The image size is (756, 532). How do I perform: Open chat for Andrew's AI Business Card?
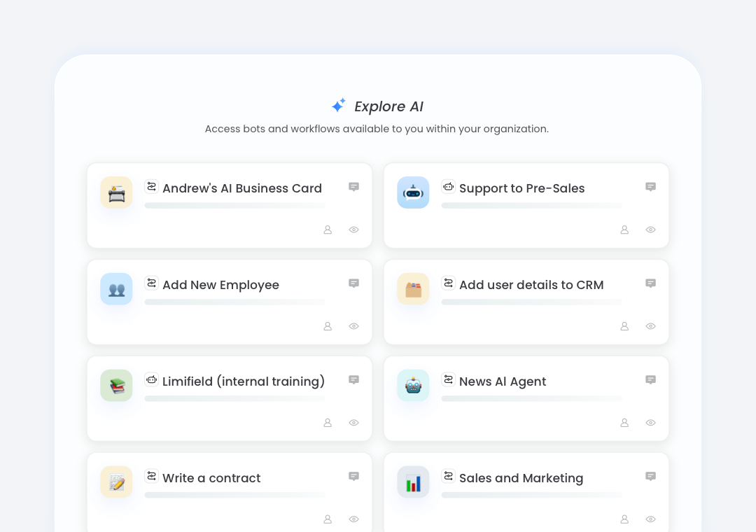[353, 187]
